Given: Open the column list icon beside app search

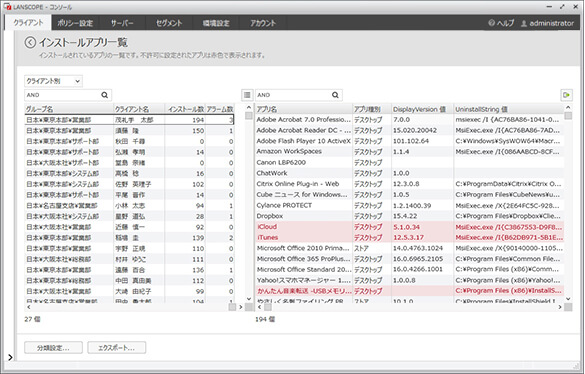Looking at the screenshot, I should point(247,95).
